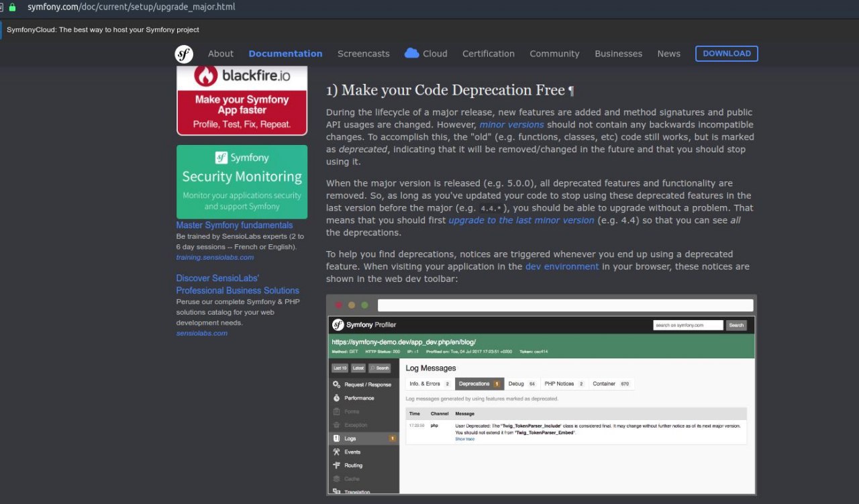Click the DOWNLOAD button
The width and height of the screenshot is (859, 504).
[727, 54]
